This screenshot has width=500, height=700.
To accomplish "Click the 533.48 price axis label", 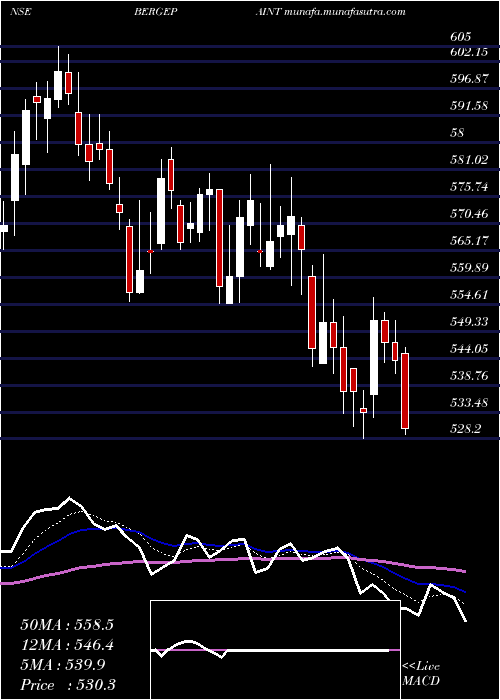I will 469,403.
